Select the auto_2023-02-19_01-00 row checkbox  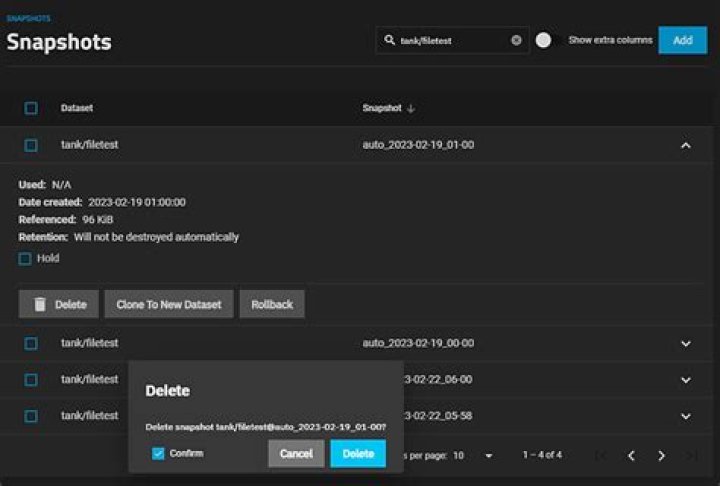coord(31,145)
